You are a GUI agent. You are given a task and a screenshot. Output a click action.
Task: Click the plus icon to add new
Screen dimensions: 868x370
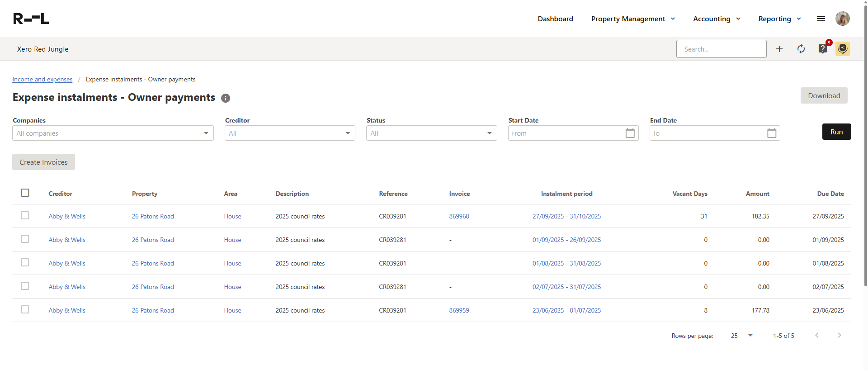pos(779,49)
